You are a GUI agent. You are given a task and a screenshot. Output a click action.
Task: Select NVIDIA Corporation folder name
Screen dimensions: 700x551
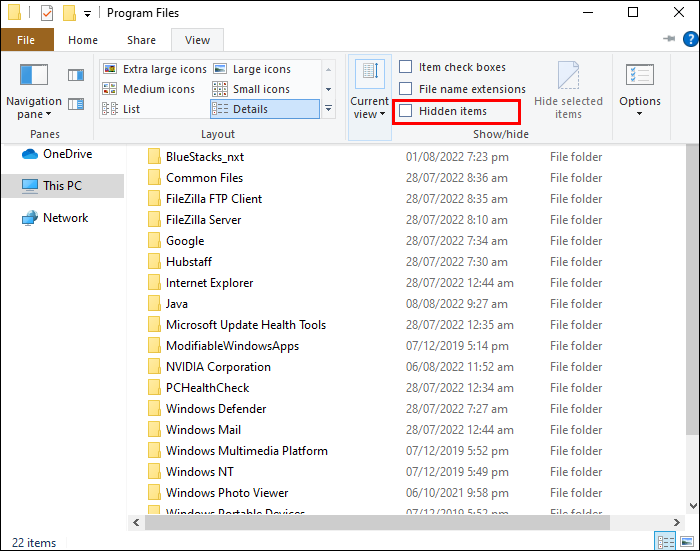[x=218, y=367]
